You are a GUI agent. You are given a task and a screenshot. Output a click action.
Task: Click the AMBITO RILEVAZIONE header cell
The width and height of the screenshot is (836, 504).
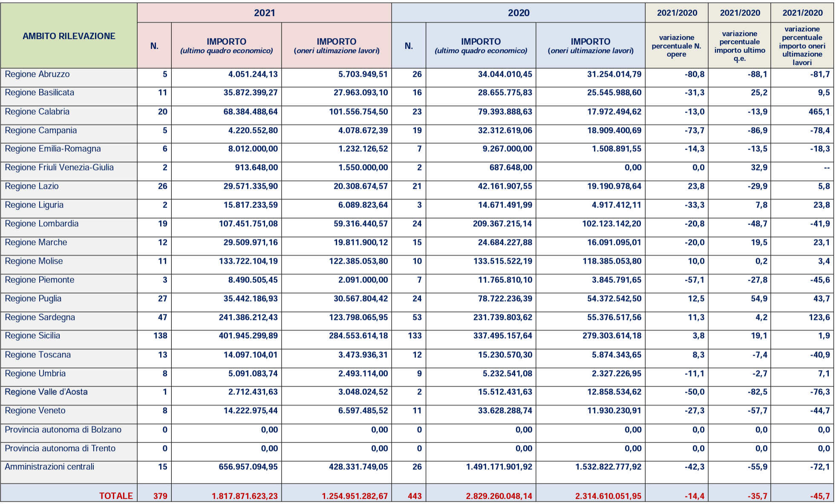click(x=69, y=36)
